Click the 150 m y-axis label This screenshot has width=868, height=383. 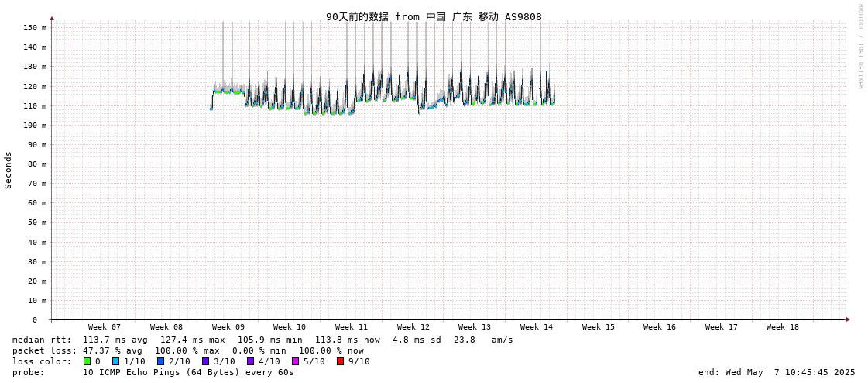click(36, 28)
